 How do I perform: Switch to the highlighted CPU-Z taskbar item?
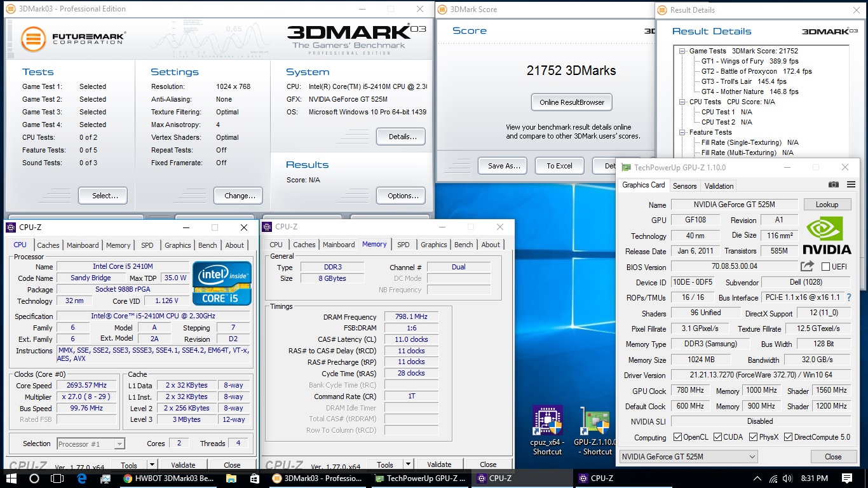tap(523, 478)
